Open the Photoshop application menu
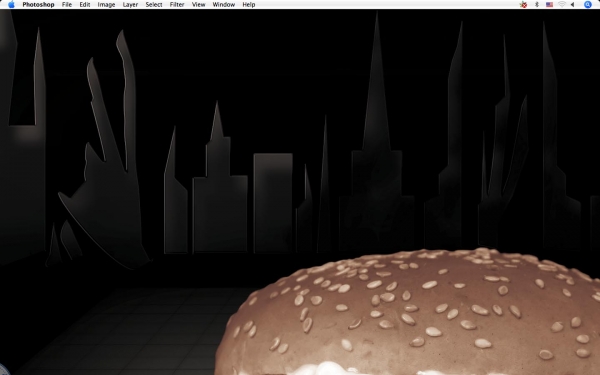The width and height of the screenshot is (600, 375). click(38, 5)
